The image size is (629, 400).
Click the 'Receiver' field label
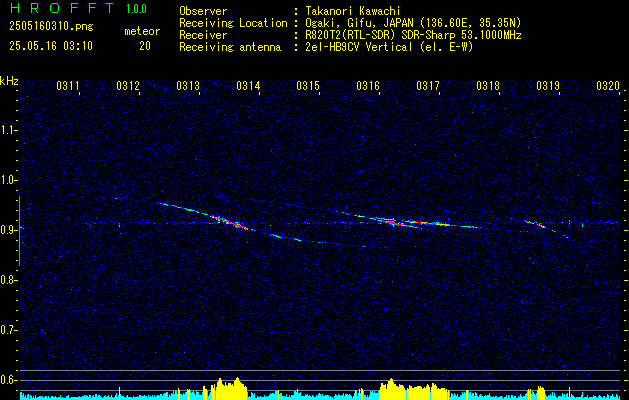[x=203, y=35]
